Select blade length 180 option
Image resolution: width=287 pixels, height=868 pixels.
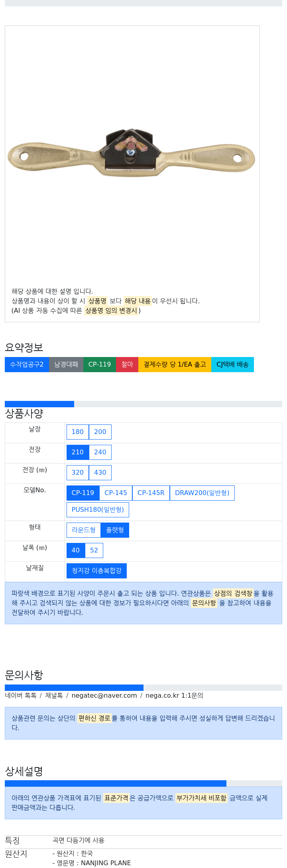pyautogui.click(x=78, y=432)
